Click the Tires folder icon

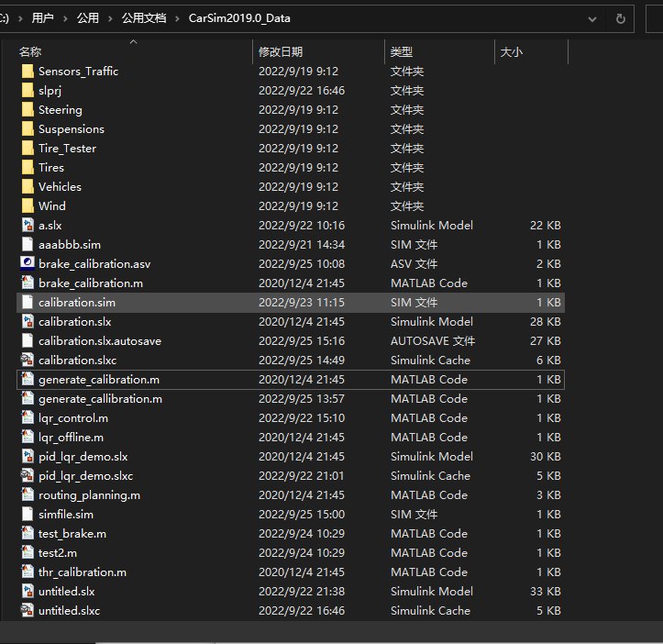28,167
